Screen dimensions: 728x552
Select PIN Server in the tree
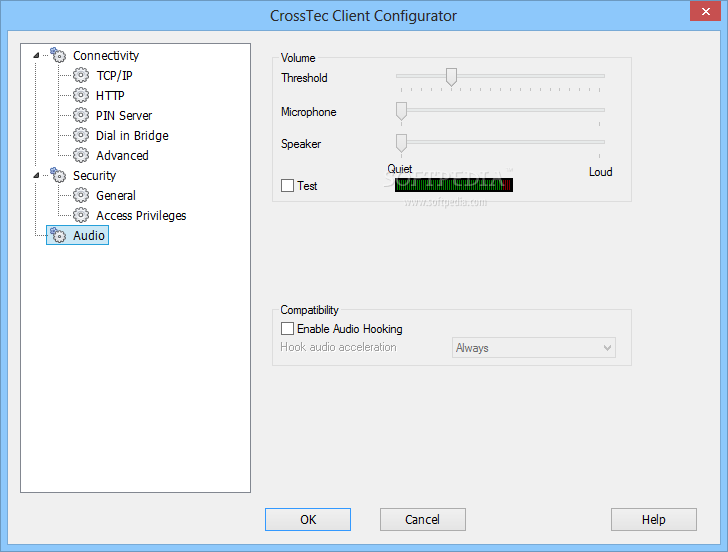[x=124, y=116]
